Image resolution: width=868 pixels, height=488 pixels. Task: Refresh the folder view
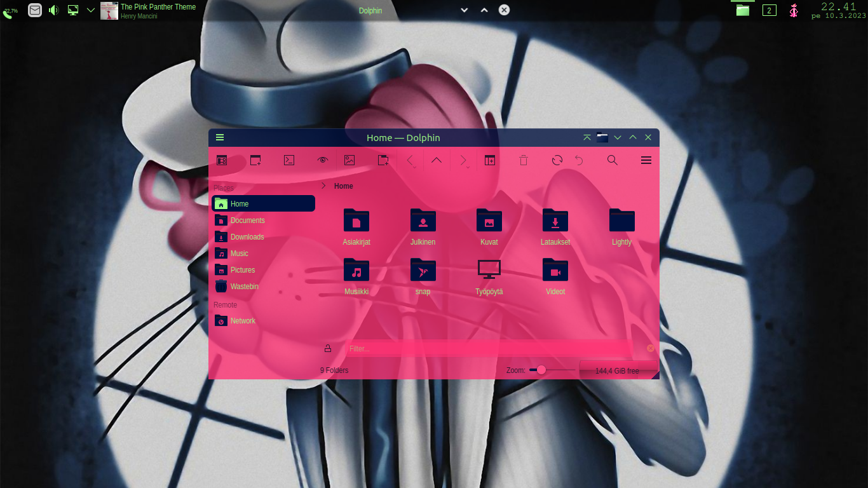pos(557,160)
